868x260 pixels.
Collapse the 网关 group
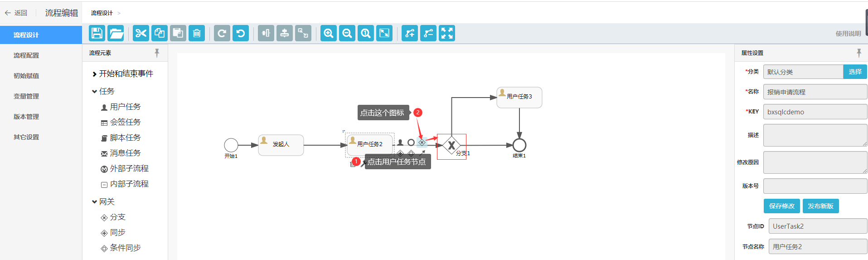[103, 201]
